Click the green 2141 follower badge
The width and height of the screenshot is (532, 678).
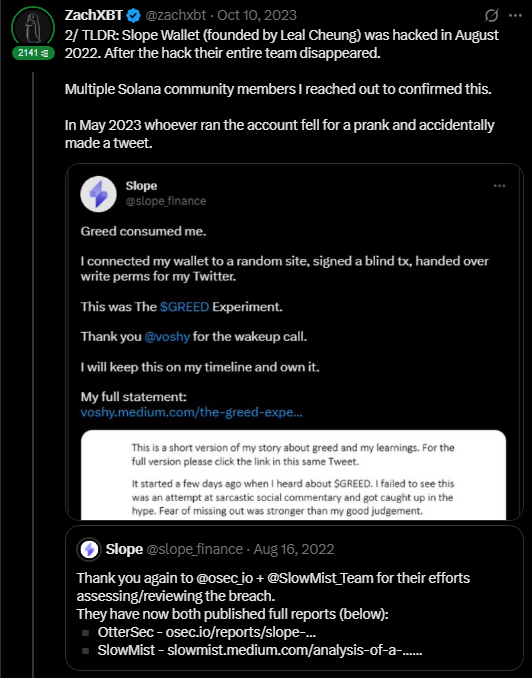tap(33, 53)
